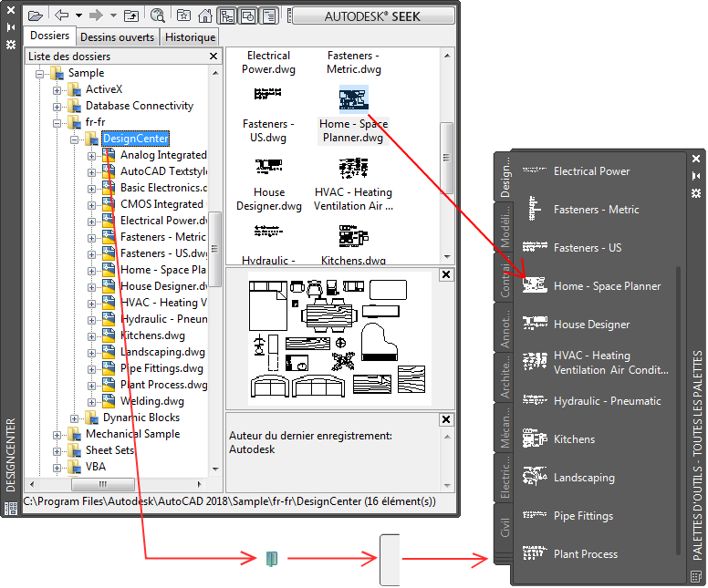Expand the Dynamic Blocks folder node
This screenshot has width=708, height=588.
tap(75, 418)
